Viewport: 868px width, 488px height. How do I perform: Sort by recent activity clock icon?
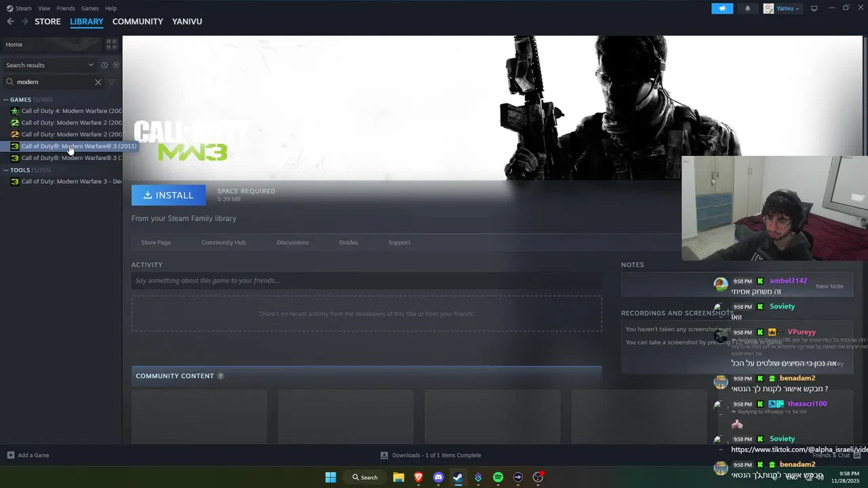coord(104,65)
